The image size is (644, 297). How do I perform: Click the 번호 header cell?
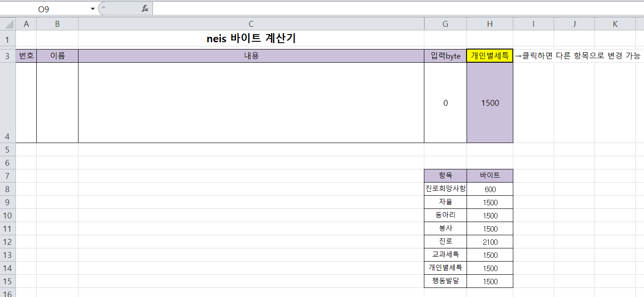pos(26,56)
